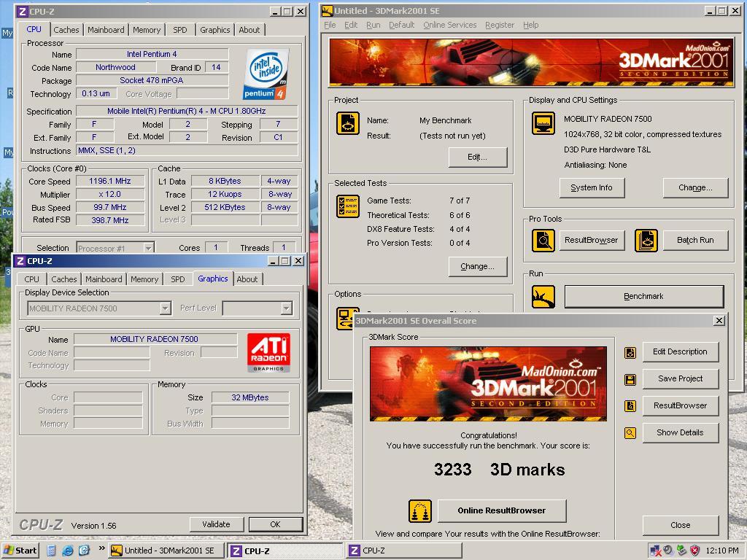747x560 pixels.
Task: Click the network tray icon with red X
Action: [656, 551]
